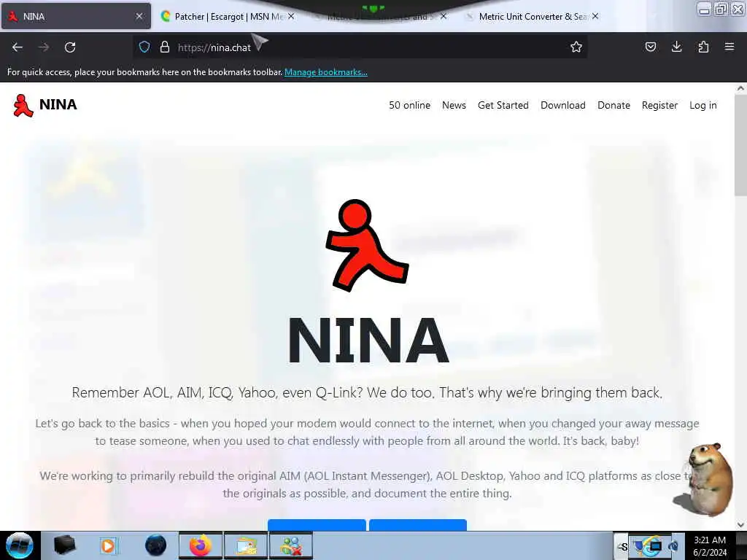The width and height of the screenshot is (747, 560).
Task: Go back with the browser back arrow
Action: coord(18,47)
